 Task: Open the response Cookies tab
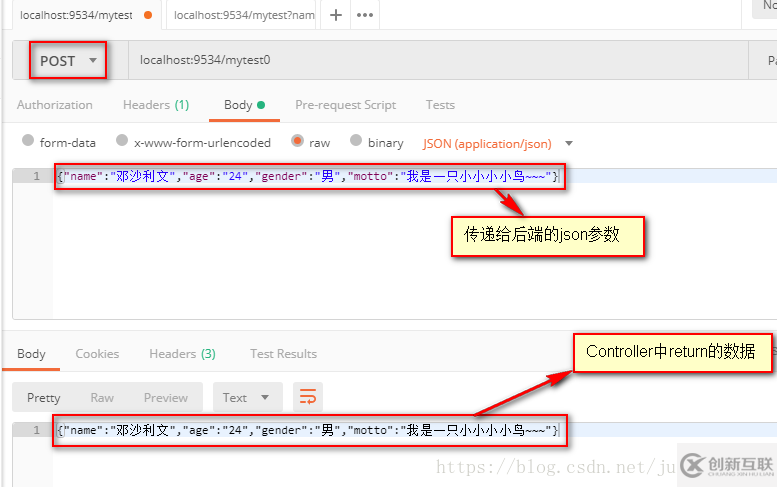tap(97, 354)
